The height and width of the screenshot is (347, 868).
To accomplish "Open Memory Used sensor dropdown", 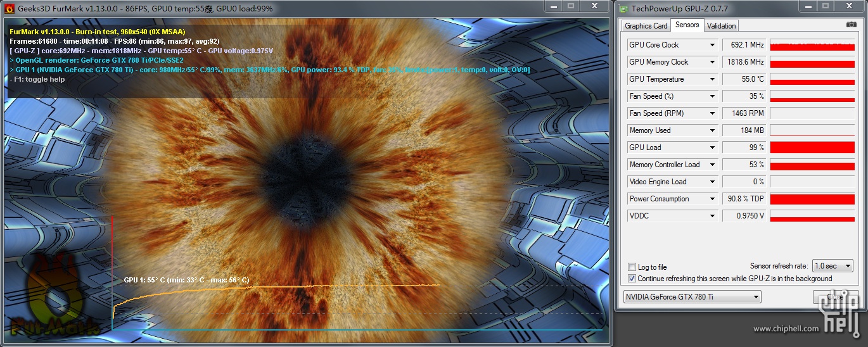I will (713, 130).
